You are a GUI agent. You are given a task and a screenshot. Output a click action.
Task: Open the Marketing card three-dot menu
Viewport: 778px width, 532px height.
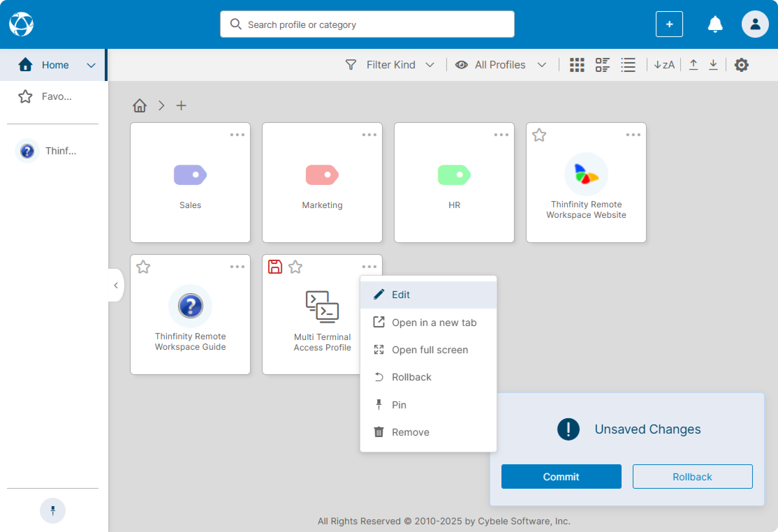pos(369,135)
